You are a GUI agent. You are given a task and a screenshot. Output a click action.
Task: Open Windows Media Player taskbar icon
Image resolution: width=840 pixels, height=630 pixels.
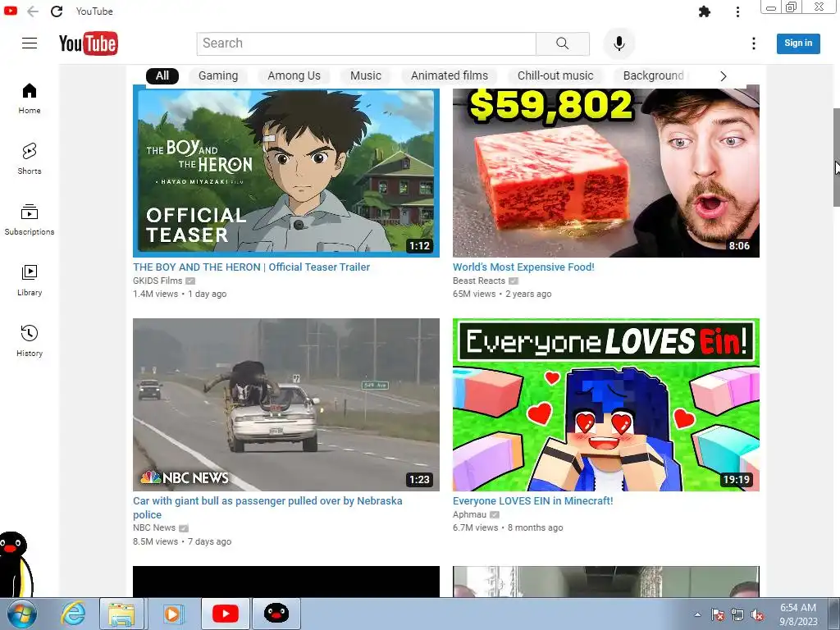(x=172, y=614)
